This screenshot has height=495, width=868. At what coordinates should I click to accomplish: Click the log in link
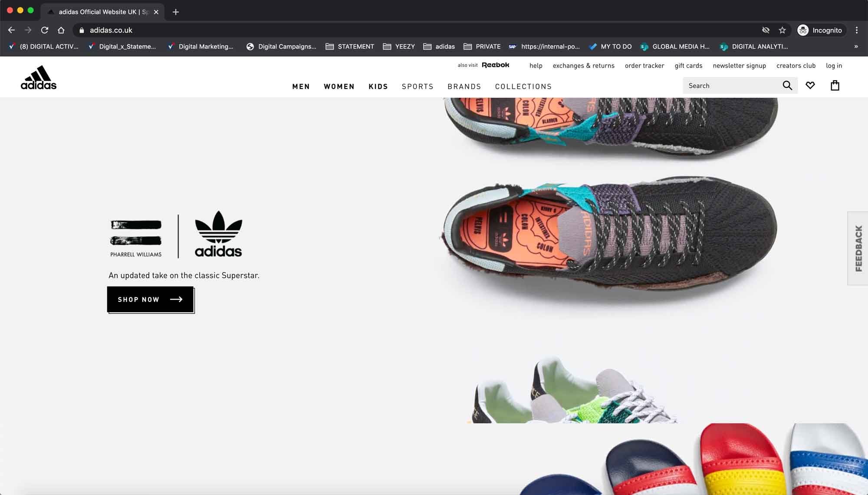coord(834,66)
